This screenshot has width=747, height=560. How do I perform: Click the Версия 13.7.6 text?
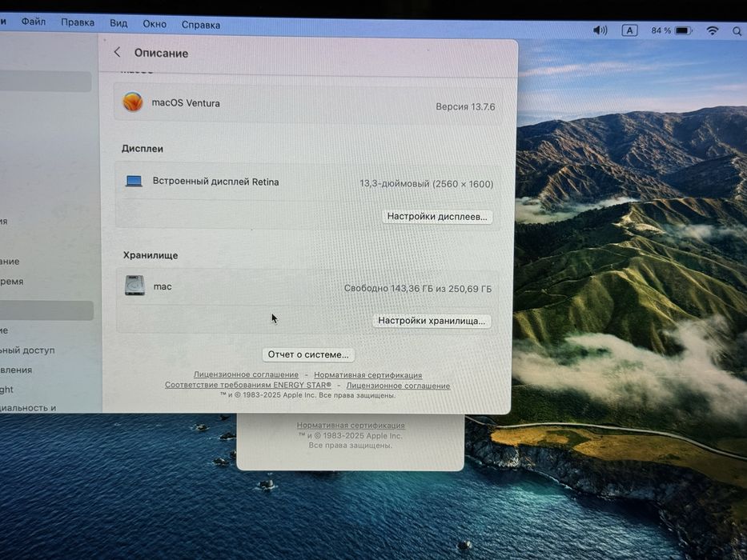(x=465, y=106)
